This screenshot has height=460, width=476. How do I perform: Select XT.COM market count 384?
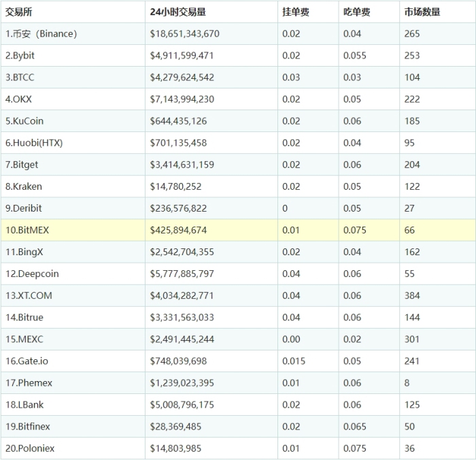pos(412,295)
